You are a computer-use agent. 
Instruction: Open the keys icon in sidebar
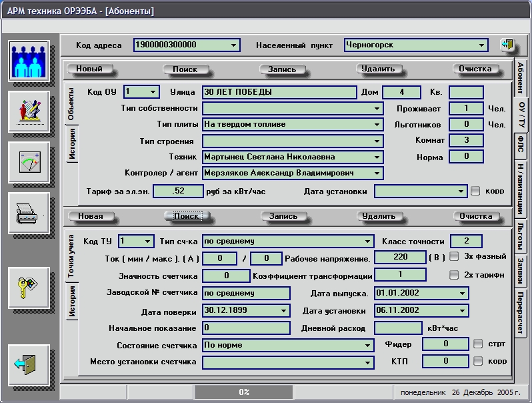click(x=29, y=287)
